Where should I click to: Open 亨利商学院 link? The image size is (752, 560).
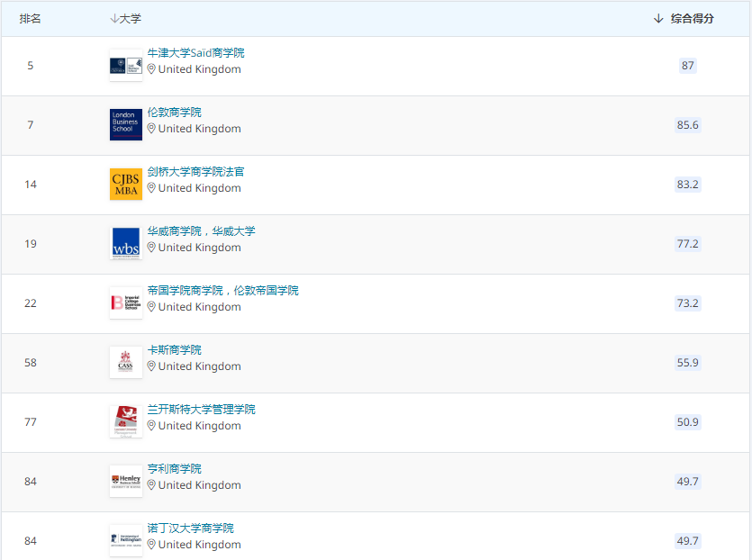(x=174, y=469)
